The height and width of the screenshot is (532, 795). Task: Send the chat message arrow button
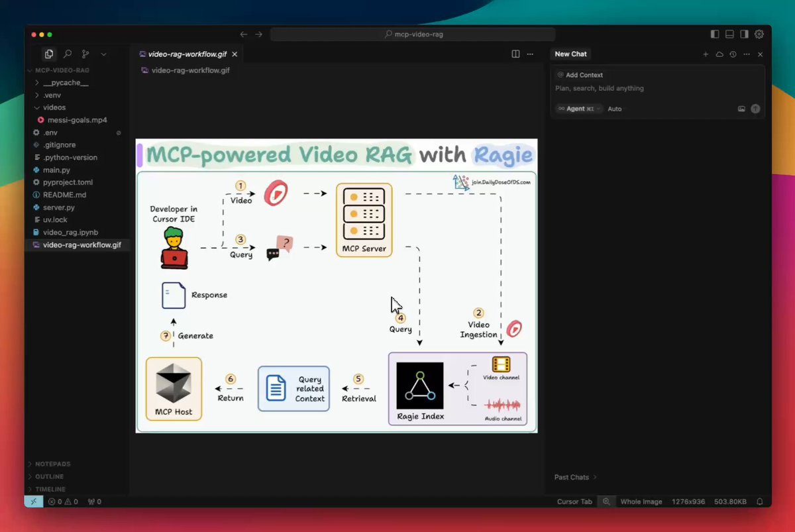[x=755, y=109]
